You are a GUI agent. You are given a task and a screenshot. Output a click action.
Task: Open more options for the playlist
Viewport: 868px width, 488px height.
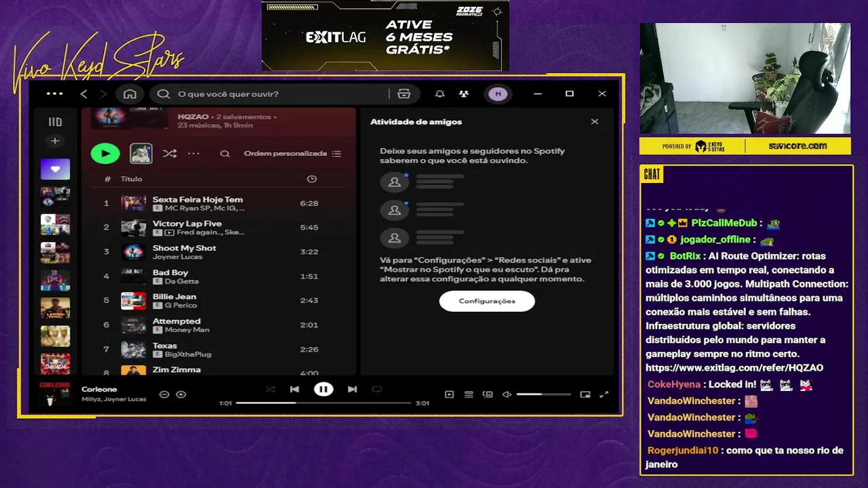click(194, 153)
